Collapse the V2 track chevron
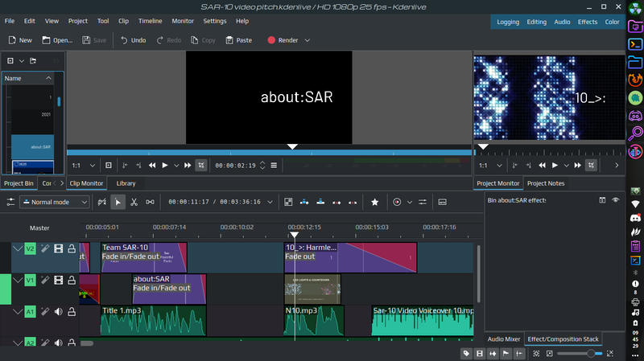Screen dimensions: 644x361 click(17, 248)
